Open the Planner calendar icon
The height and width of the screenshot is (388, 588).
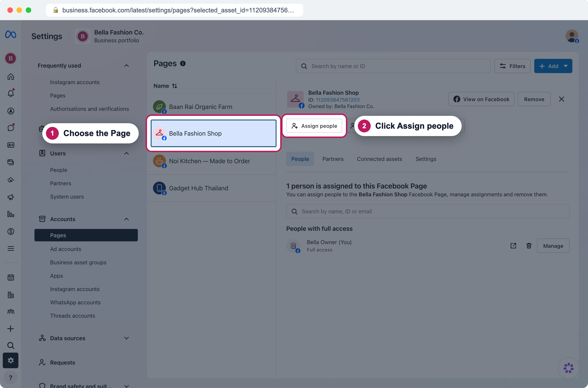11,277
